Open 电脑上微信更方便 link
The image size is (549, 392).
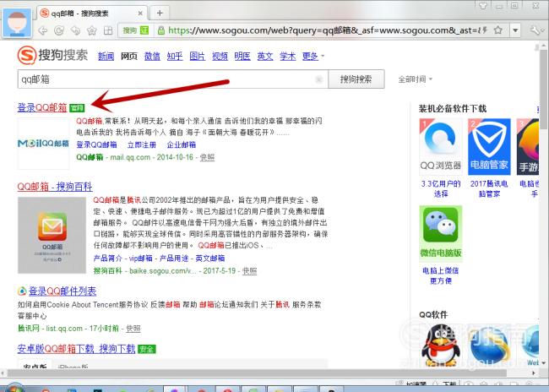(441, 275)
